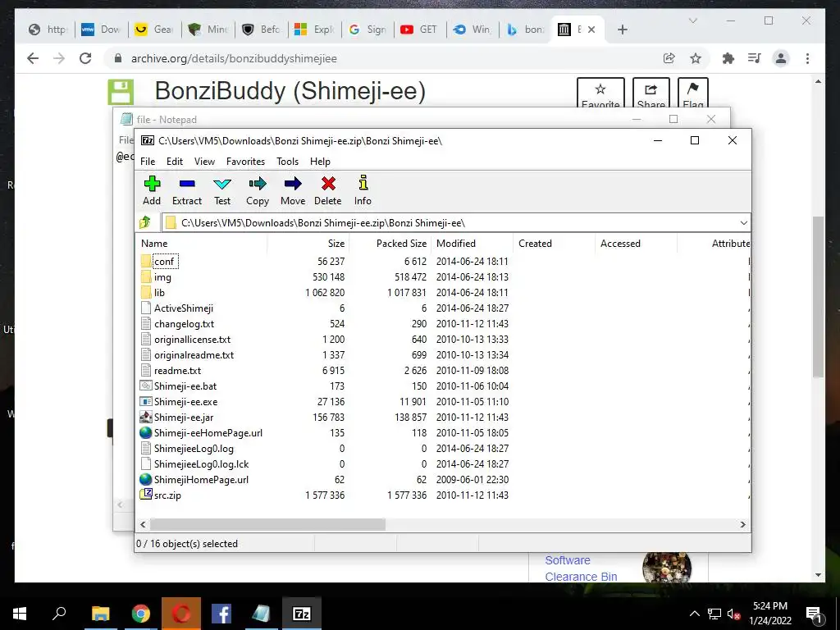Click the share page icon in address bar
This screenshot has width=840, height=630.
[x=669, y=58]
